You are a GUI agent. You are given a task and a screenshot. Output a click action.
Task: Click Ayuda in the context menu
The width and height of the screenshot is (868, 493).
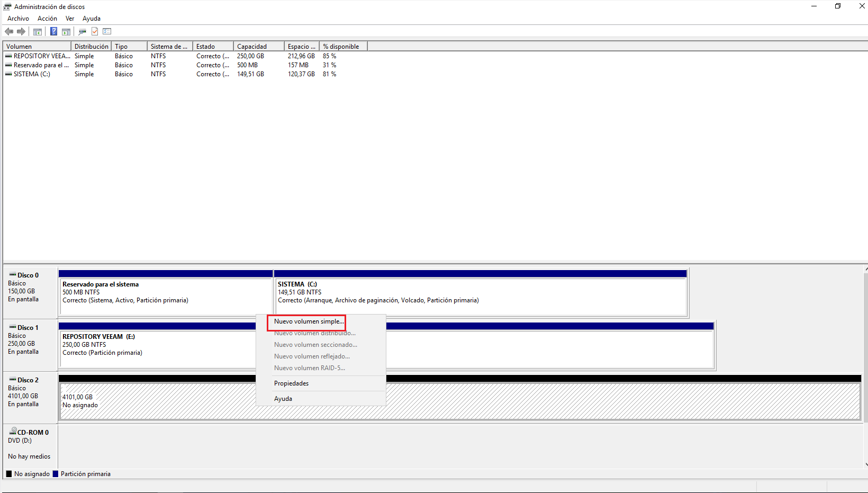click(x=283, y=398)
